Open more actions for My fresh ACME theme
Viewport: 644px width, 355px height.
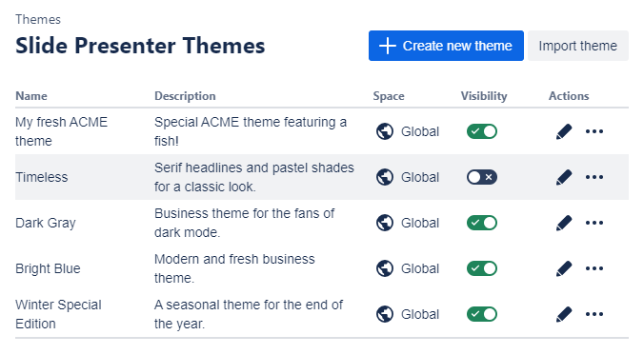594,131
